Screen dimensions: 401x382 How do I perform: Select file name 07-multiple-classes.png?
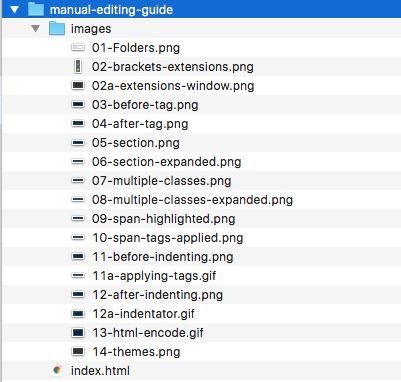click(162, 181)
